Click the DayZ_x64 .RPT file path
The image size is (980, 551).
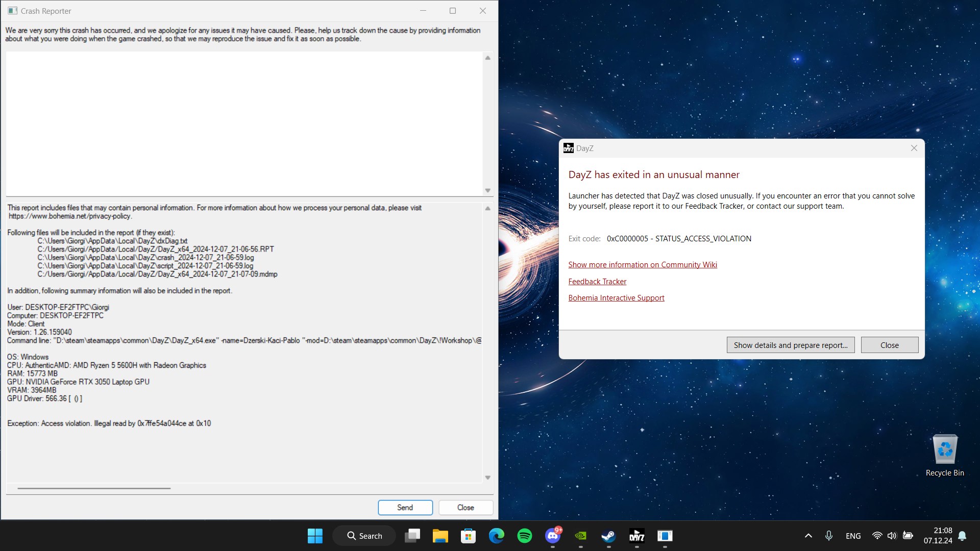pos(156,249)
